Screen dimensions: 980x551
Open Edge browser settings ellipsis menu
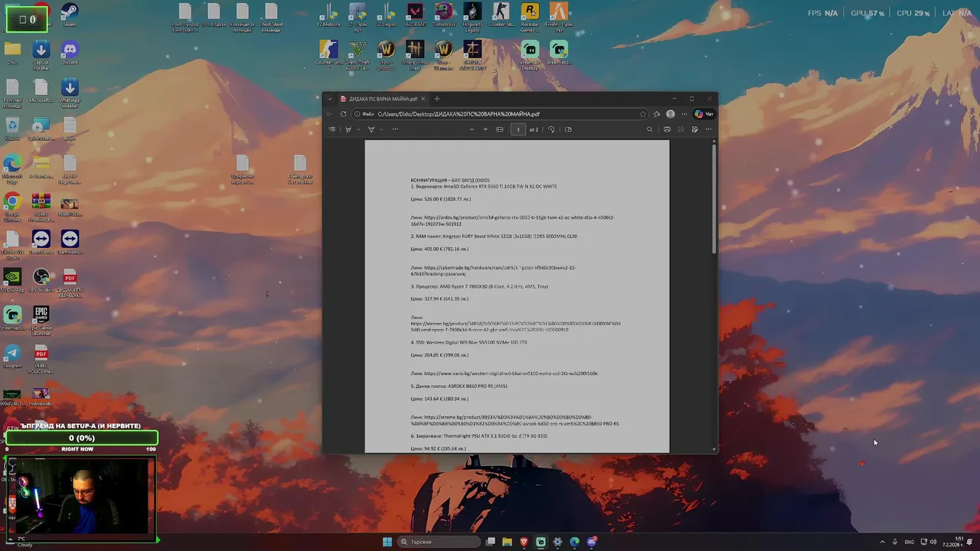tap(684, 114)
